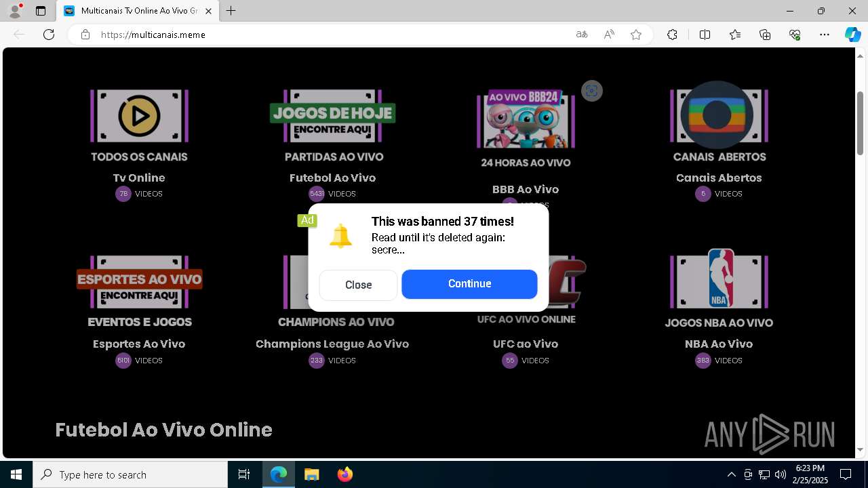Image resolution: width=868 pixels, height=488 pixels.
Task: Open the Champions League Ao Vivo link
Action: click(x=332, y=344)
